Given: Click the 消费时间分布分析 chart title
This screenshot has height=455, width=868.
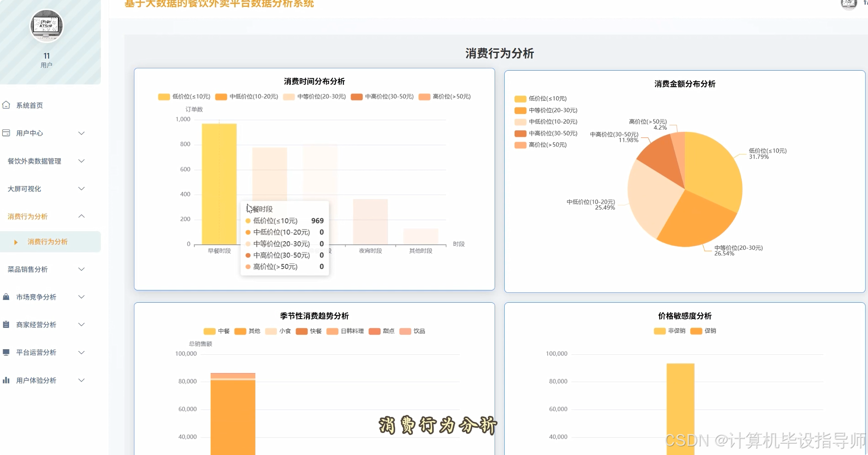Looking at the screenshot, I should coord(314,81).
